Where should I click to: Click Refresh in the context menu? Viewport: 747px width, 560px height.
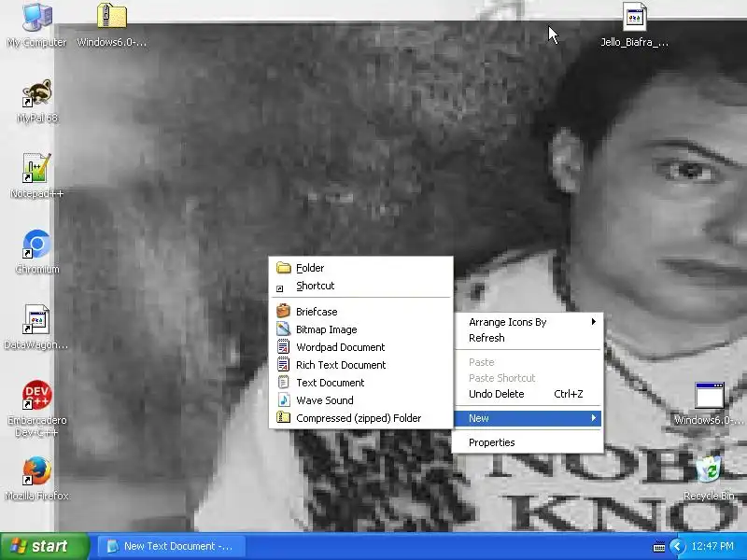tap(528, 338)
